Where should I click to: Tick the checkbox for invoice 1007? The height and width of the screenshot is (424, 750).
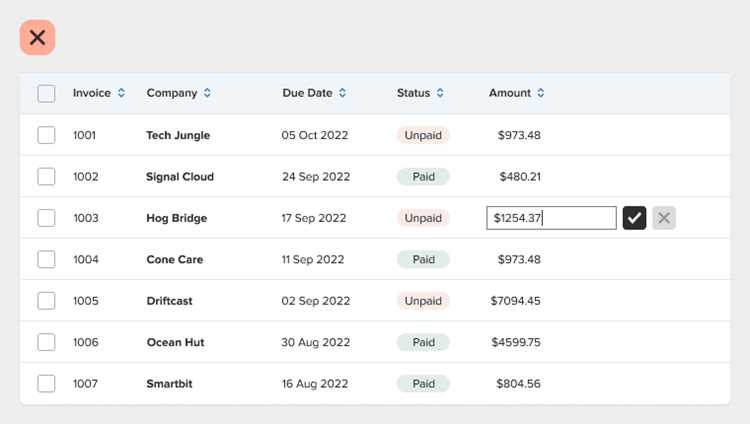(46, 384)
